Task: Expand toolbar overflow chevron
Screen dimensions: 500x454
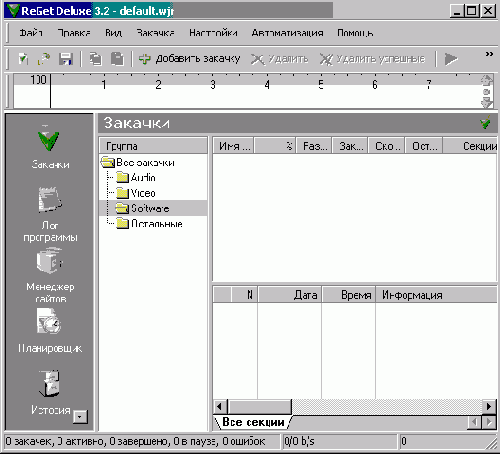Action: (x=489, y=54)
